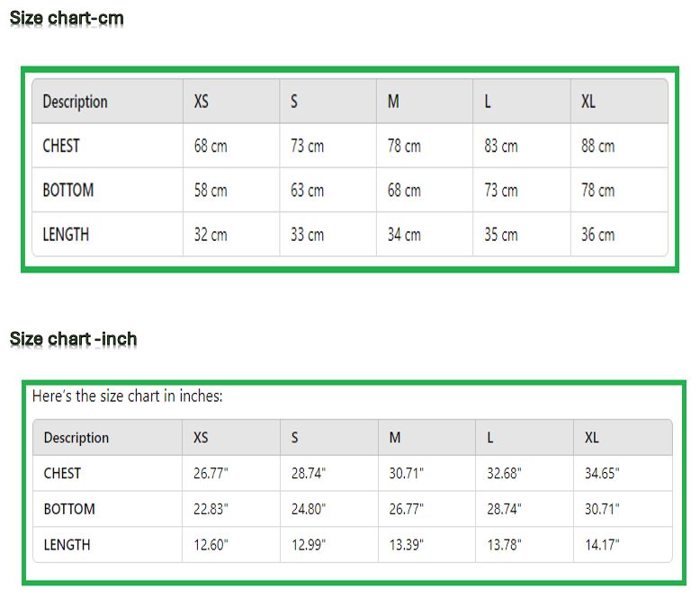Click the 12.60" length XS cell
The image size is (700, 606).
click(x=211, y=545)
